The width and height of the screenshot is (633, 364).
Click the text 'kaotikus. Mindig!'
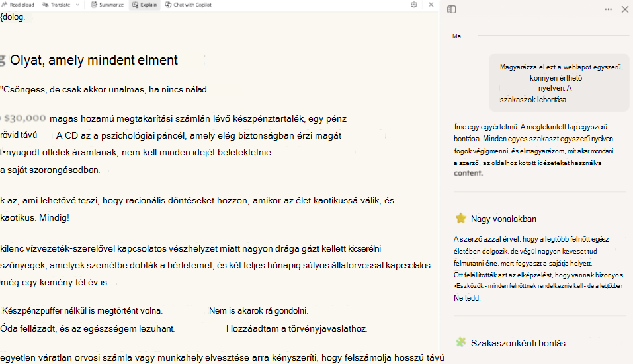pyautogui.click(x=34, y=218)
